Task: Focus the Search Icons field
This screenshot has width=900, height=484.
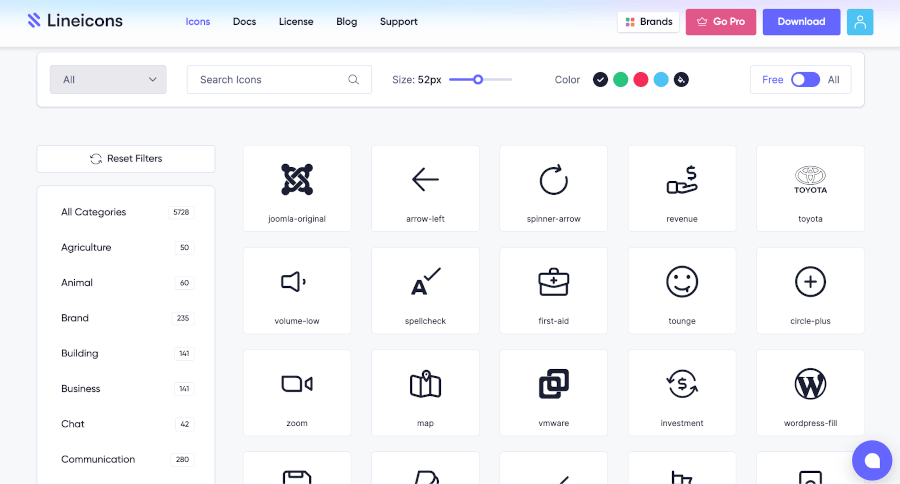Action: click(x=279, y=80)
